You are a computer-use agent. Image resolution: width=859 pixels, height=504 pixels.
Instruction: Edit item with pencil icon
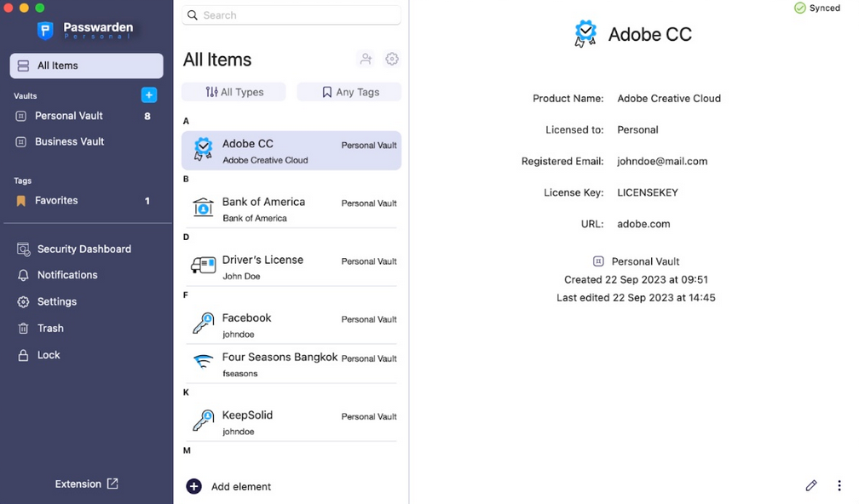(811, 485)
